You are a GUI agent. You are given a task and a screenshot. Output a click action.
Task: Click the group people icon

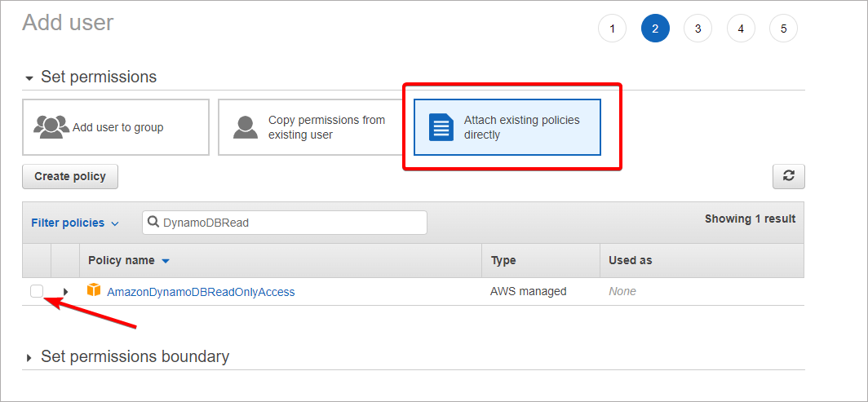51,127
